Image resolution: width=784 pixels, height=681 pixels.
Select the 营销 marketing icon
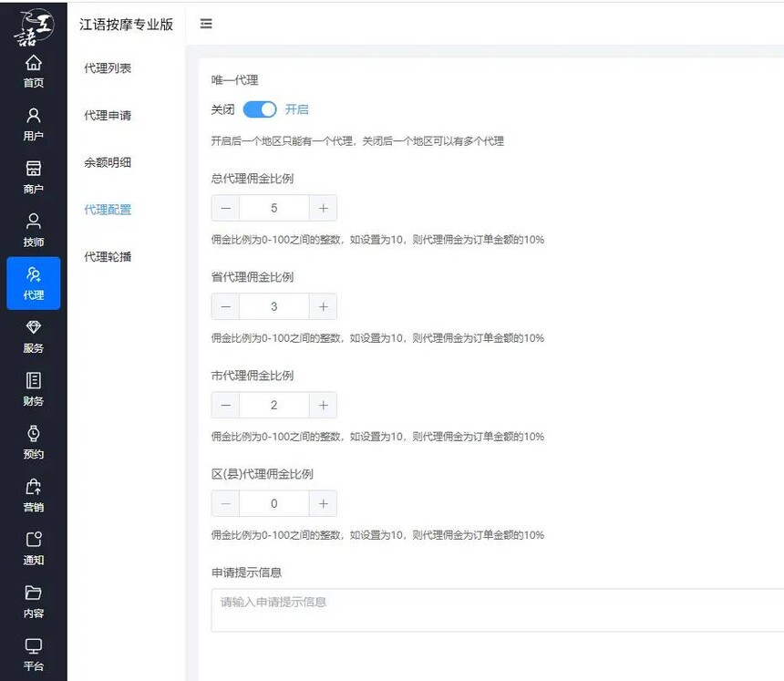(33, 495)
